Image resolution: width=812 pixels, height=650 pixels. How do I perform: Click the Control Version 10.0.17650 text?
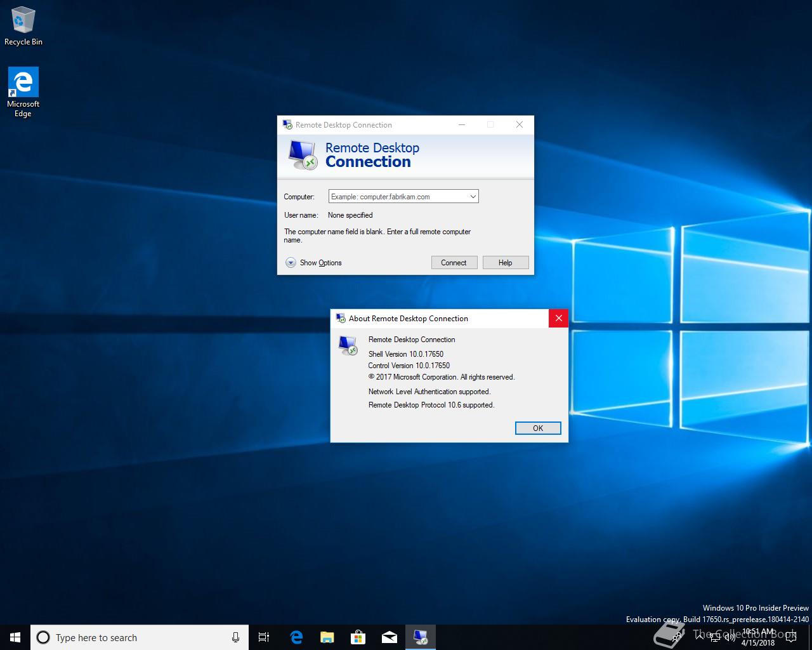(409, 366)
